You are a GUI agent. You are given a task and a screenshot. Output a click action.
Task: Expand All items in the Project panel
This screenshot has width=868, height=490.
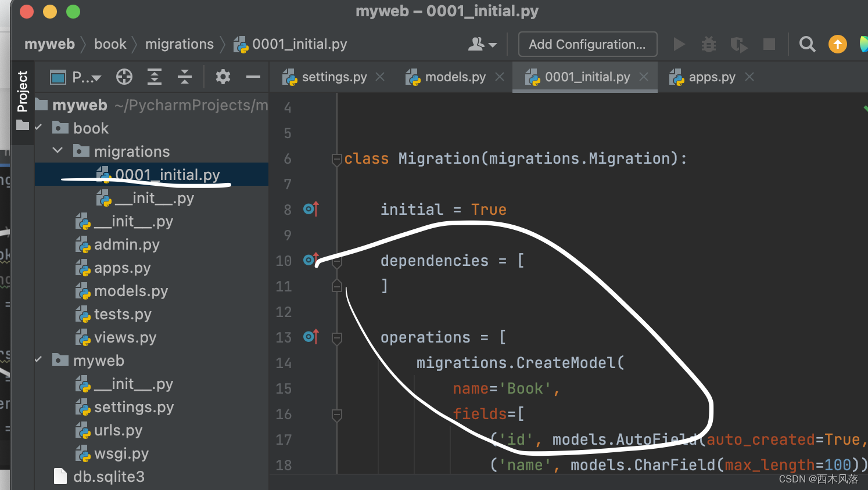(154, 76)
